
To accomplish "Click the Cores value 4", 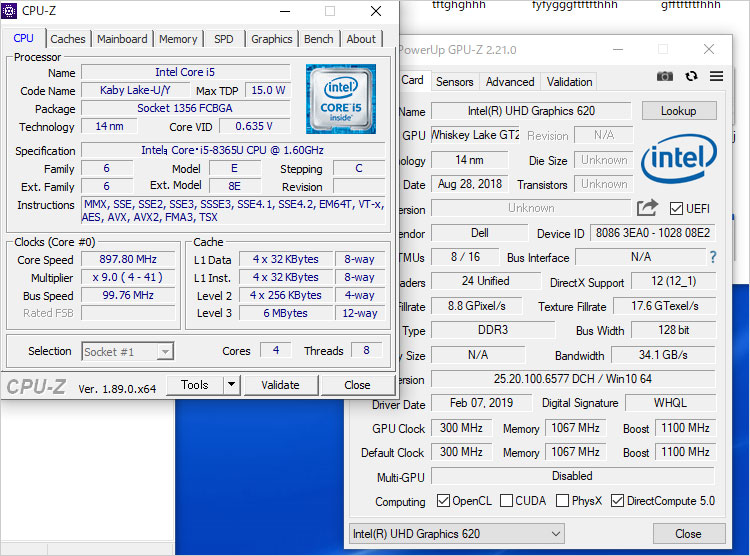I will click(276, 350).
